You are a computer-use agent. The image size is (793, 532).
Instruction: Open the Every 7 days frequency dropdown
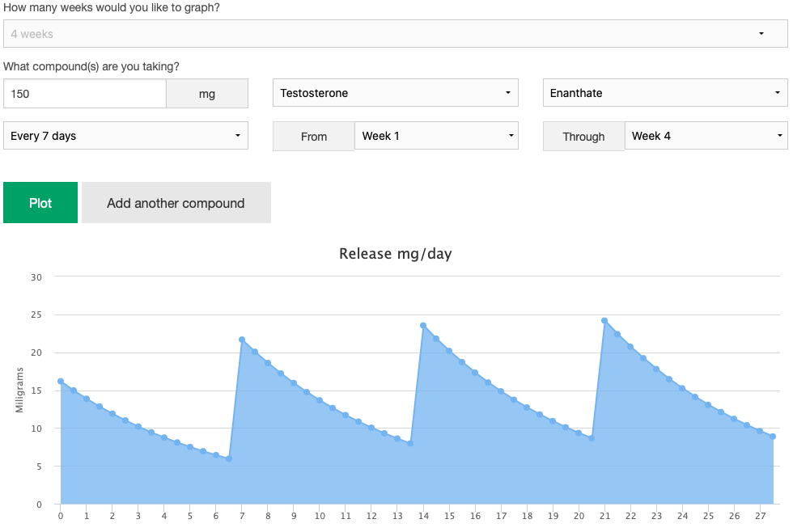(125, 136)
